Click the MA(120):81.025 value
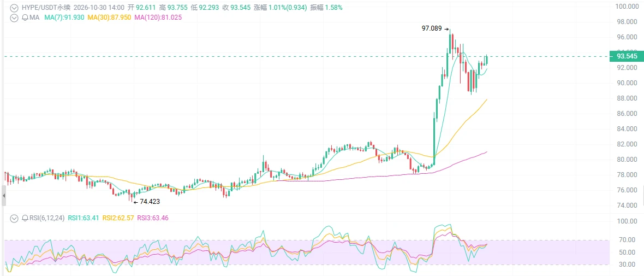 coord(158,17)
